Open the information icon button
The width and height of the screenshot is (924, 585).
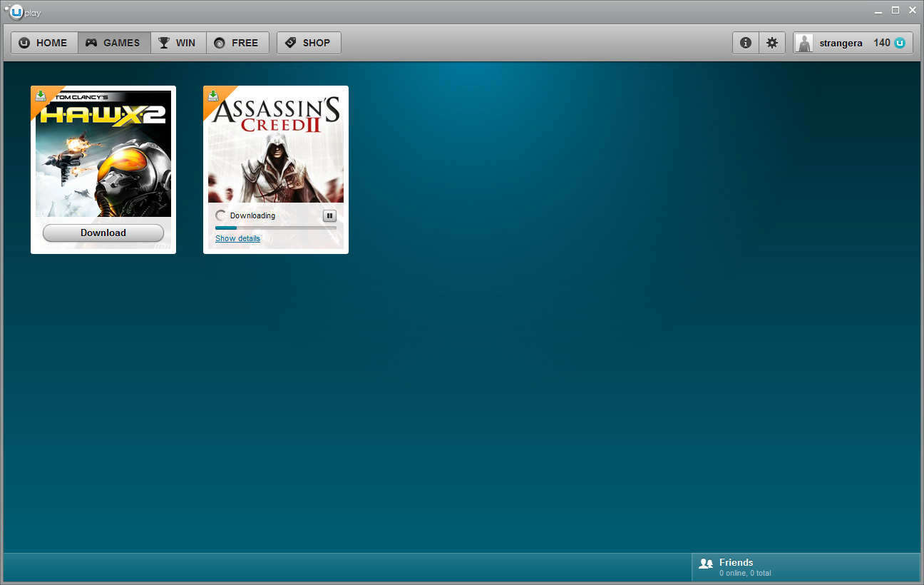coord(745,43)
